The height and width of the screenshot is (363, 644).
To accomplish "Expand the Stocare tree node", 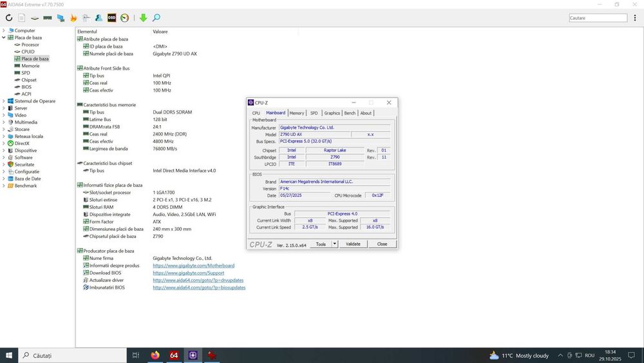I will 4,129.
